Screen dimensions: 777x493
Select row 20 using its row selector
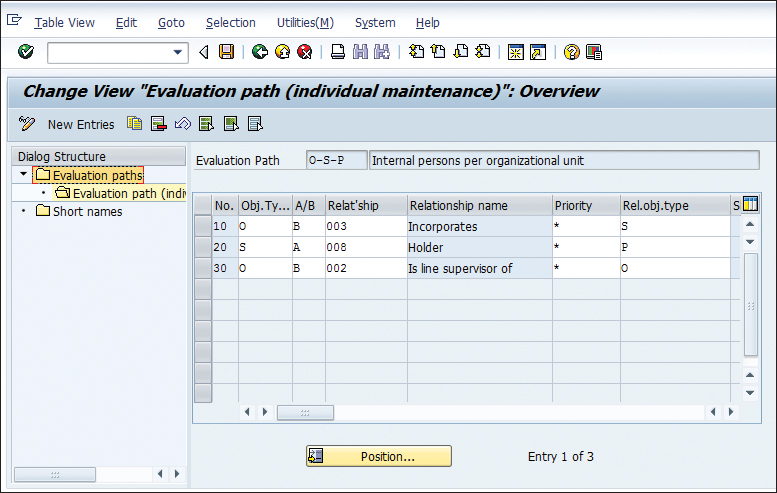click(203, 247)
